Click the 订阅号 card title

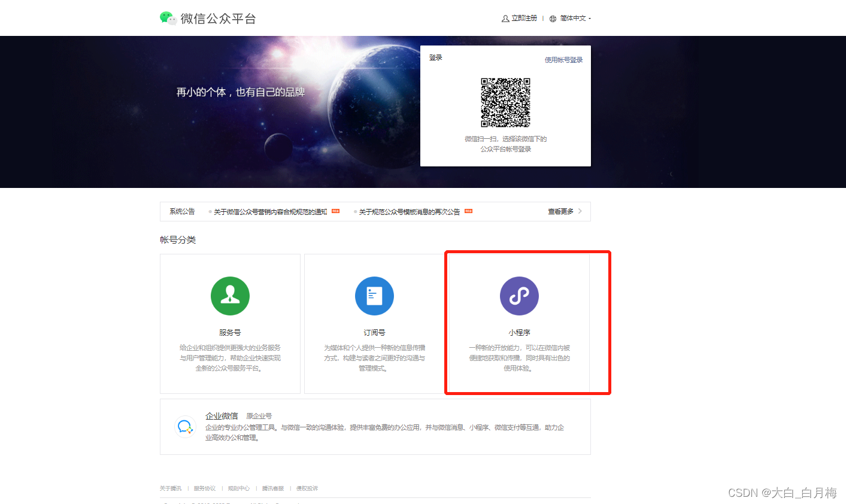(x=374, y=332)
